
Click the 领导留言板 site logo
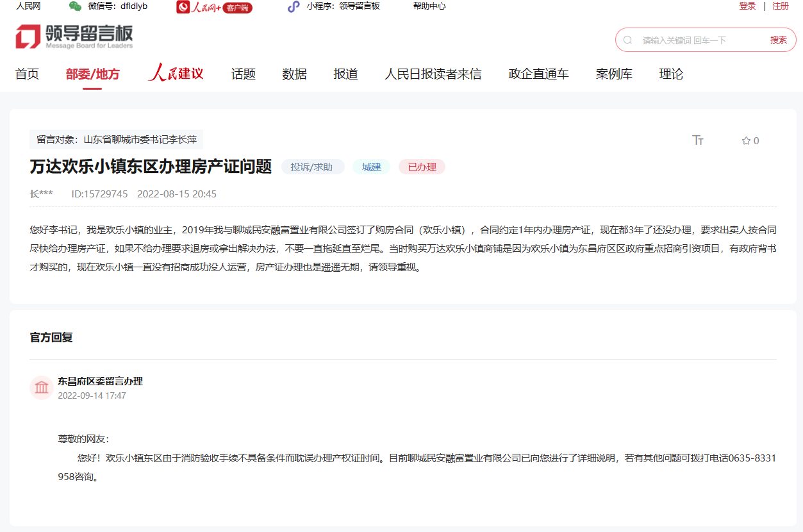[x=74, y=37]
